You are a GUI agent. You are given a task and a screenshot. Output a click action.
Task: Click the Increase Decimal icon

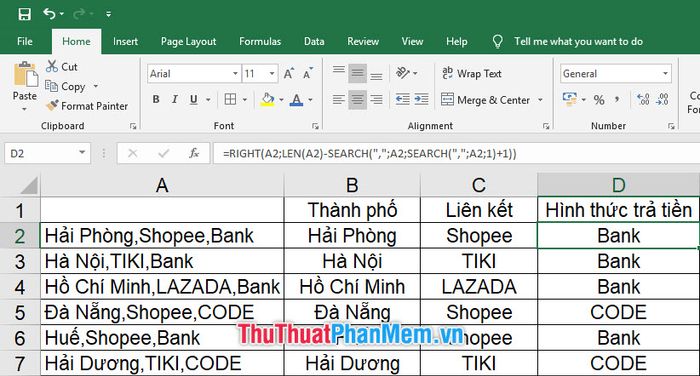point(643,99)
